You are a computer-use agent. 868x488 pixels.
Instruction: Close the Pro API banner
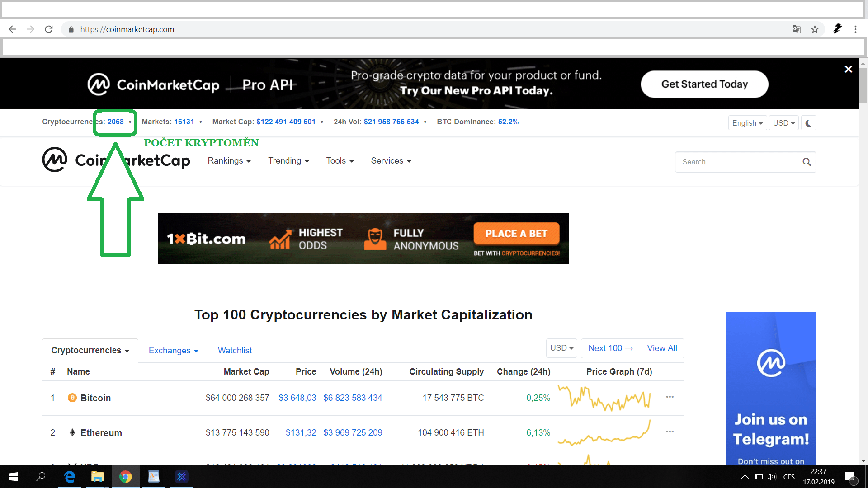click(x=848, y=69)
